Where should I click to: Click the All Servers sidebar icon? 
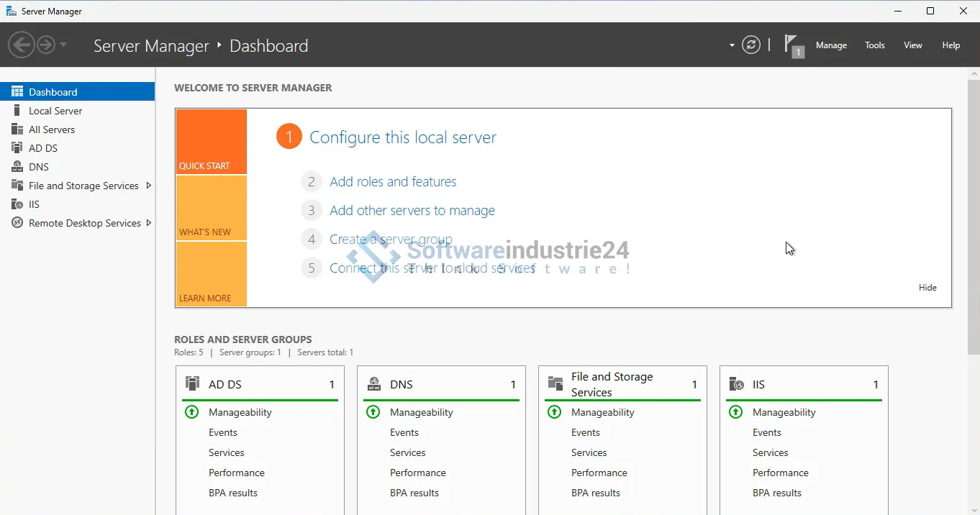(17, 129)
